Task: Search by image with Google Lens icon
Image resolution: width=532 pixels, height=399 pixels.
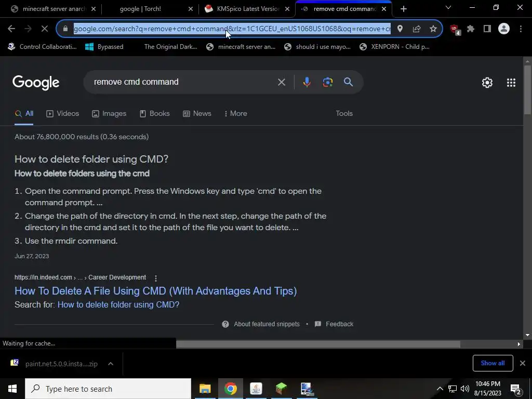Action: tap(327, 82)
